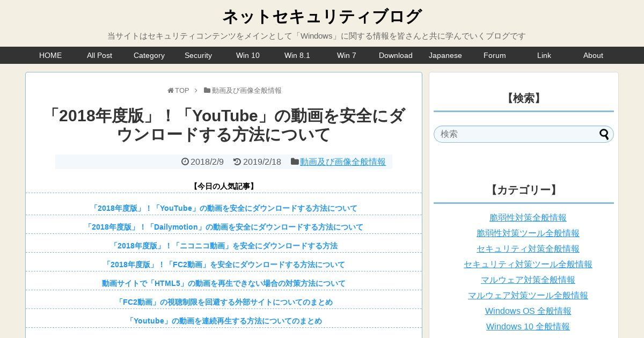Click the TOP breadcrumb link

pos(182,91)
